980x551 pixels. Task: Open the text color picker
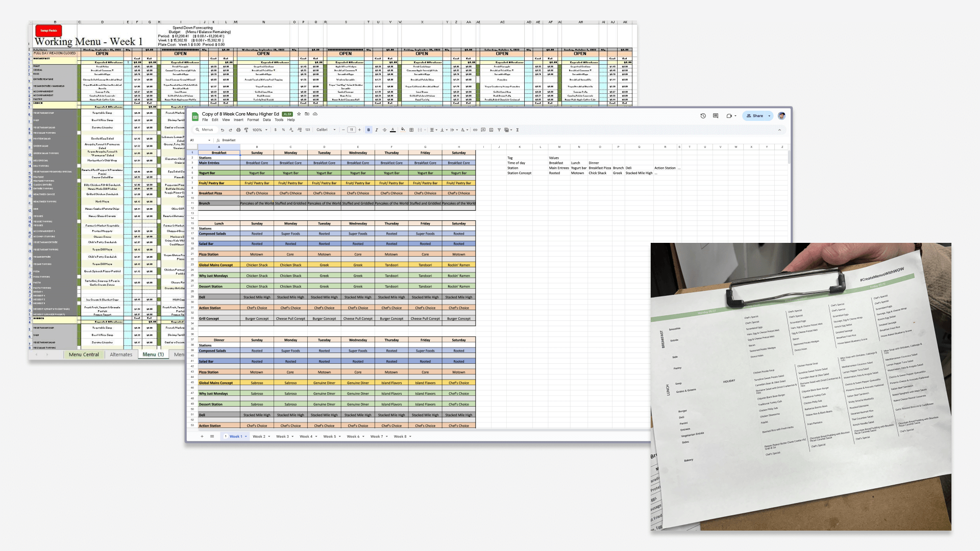coord(393,130)
